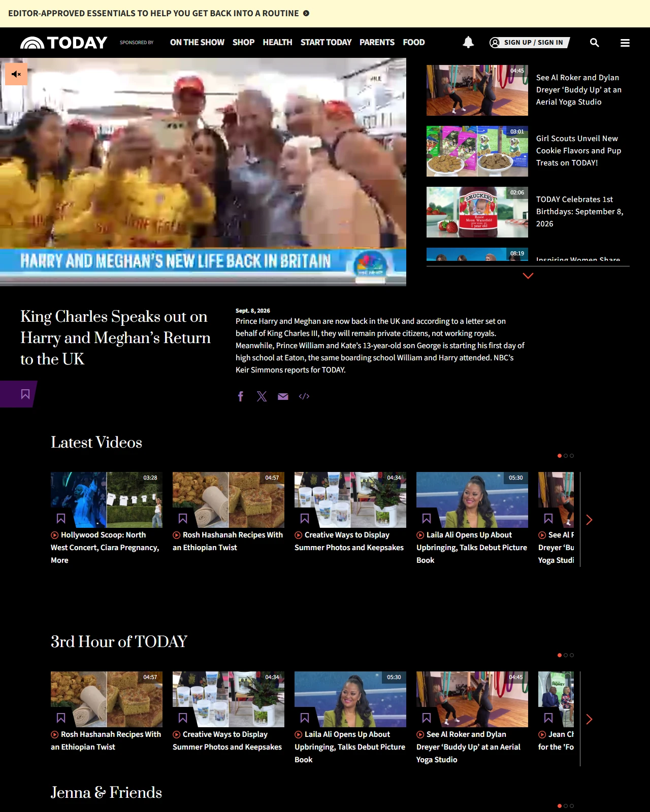This screenshot has height=812, width=650.
Task: Open the PARENTS nav item
Action: 377,43
